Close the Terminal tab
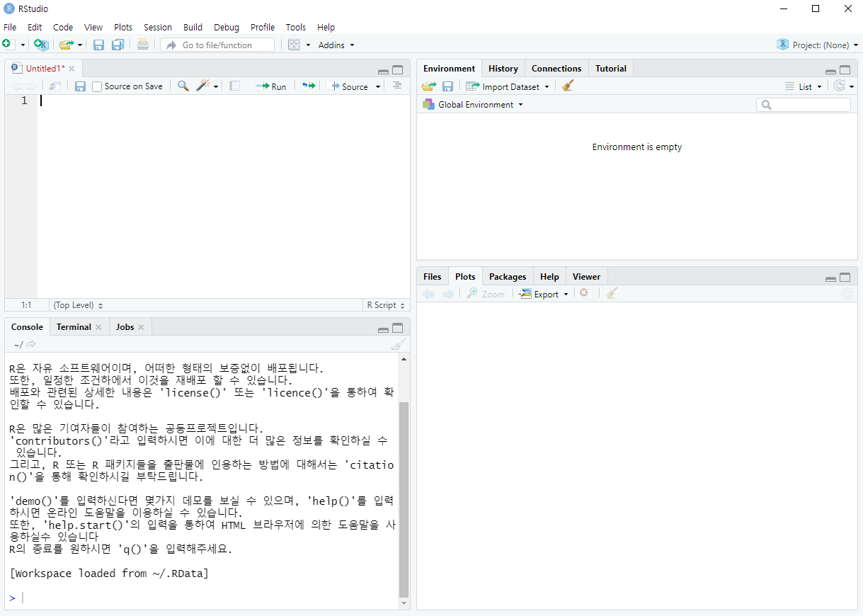Viewport: 863px width, 616px height. [98, 327]
